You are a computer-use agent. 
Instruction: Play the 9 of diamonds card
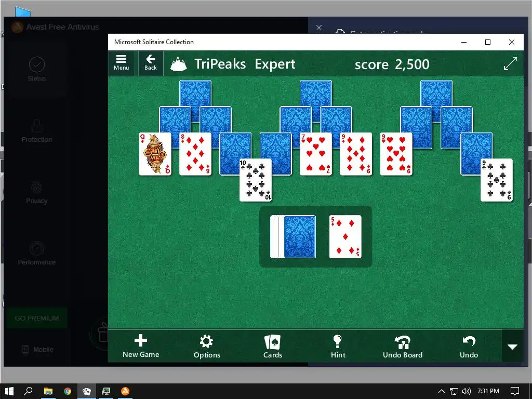click(356, 154)
